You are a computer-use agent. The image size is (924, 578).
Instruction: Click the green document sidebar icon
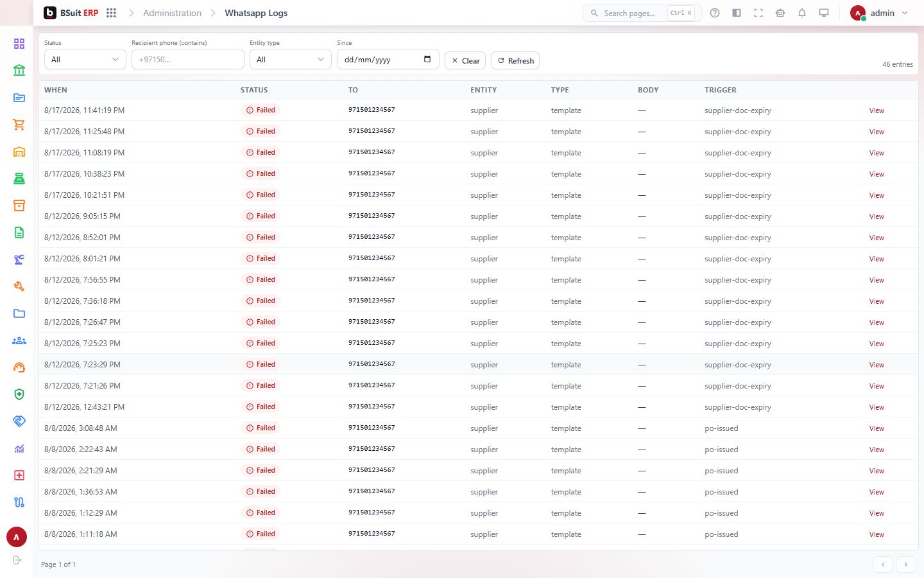click(19, 232)
